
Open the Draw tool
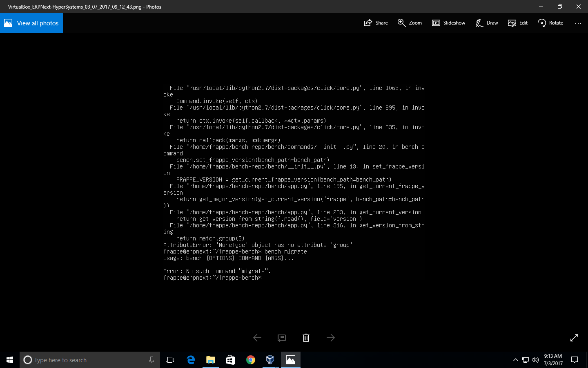point(486,23)
